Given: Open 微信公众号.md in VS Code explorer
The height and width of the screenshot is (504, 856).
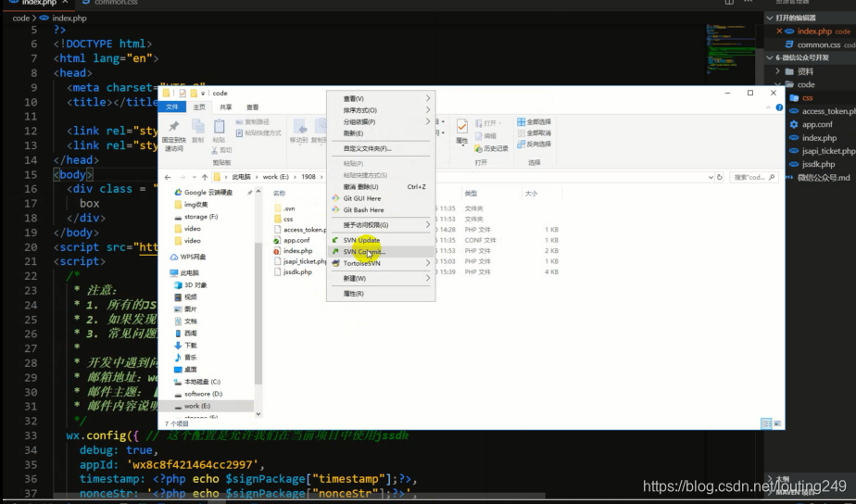Looking at the screenshot, I should (x=824, y=178).
